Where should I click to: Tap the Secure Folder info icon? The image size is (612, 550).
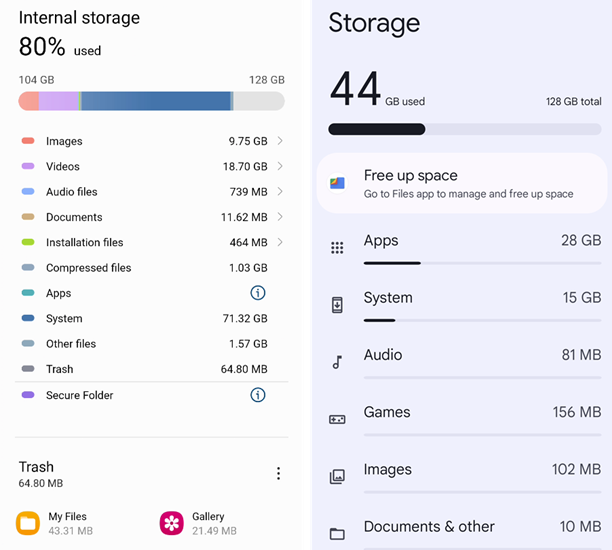tap(258, 395)
